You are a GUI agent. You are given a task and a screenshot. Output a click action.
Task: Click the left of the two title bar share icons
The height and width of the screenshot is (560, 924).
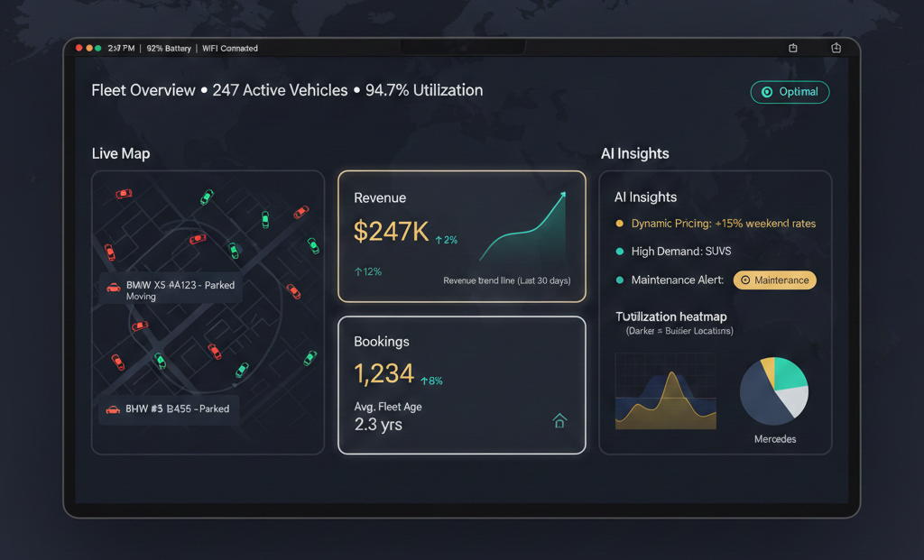pos(793,48)
